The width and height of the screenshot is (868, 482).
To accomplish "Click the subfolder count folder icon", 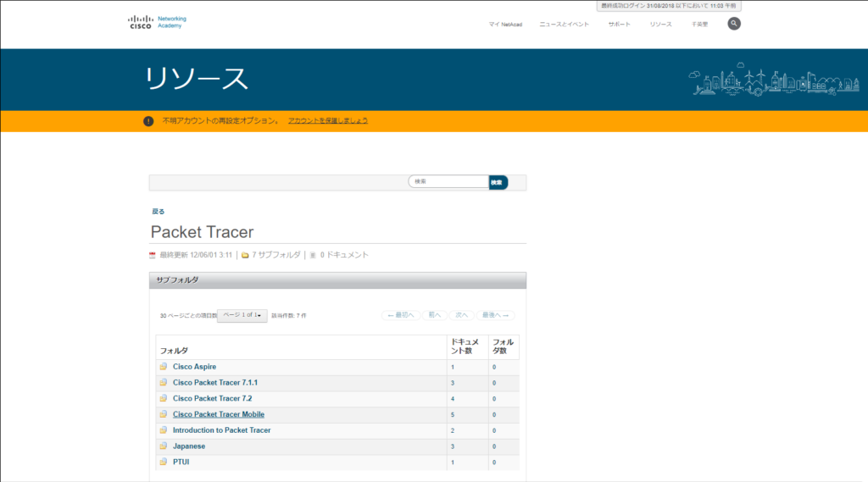I will (245, 255).
